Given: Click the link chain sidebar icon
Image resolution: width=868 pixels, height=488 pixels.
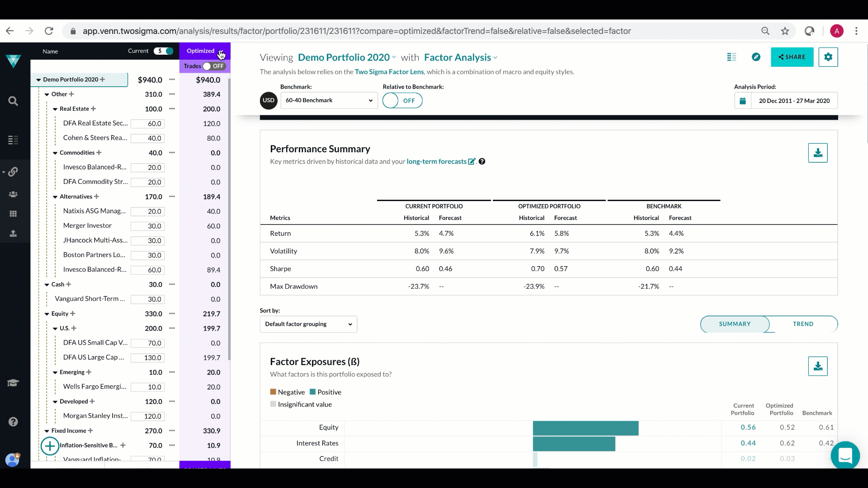Looking at the screenshot, I should click(13, 172).
